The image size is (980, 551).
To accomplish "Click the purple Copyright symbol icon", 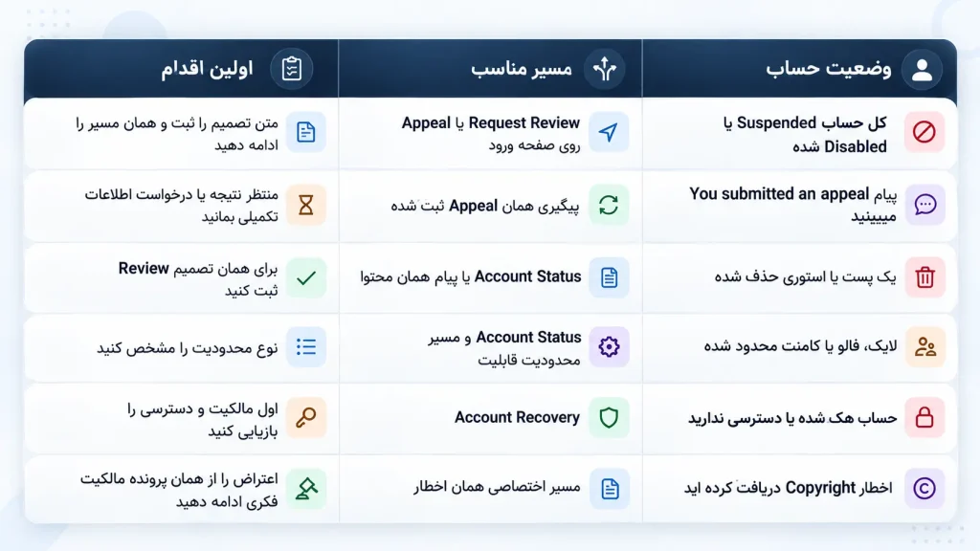I will coord(924,488).
